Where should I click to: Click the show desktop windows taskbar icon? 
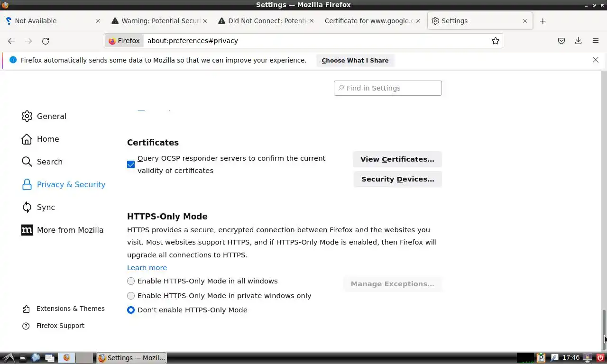click(x=49, y=358)
